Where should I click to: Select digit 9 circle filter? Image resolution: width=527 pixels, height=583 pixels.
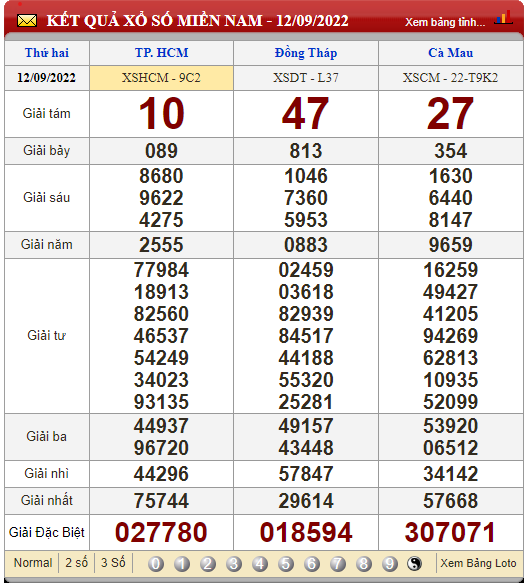pyautogui.click(x=389, y=564)
